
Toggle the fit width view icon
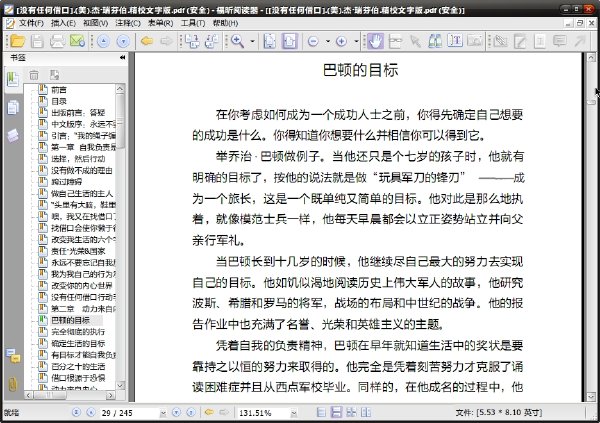(x=290, y=41)
